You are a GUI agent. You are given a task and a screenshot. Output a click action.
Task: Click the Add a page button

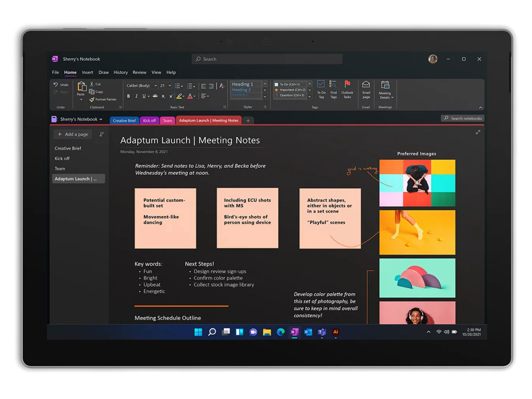pos(72,134)
